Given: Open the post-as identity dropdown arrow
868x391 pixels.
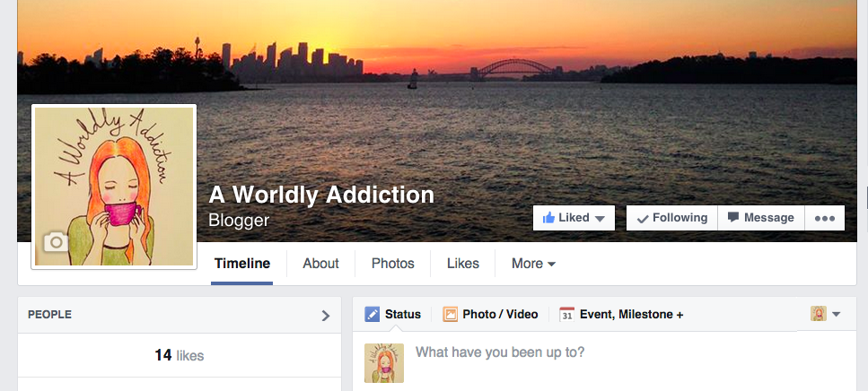Looking at the screenshot, I should point(836,314).
